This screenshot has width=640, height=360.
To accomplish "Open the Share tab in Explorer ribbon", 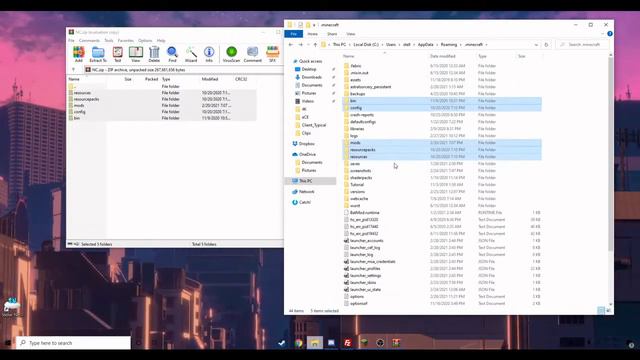I will coord(332,34).
